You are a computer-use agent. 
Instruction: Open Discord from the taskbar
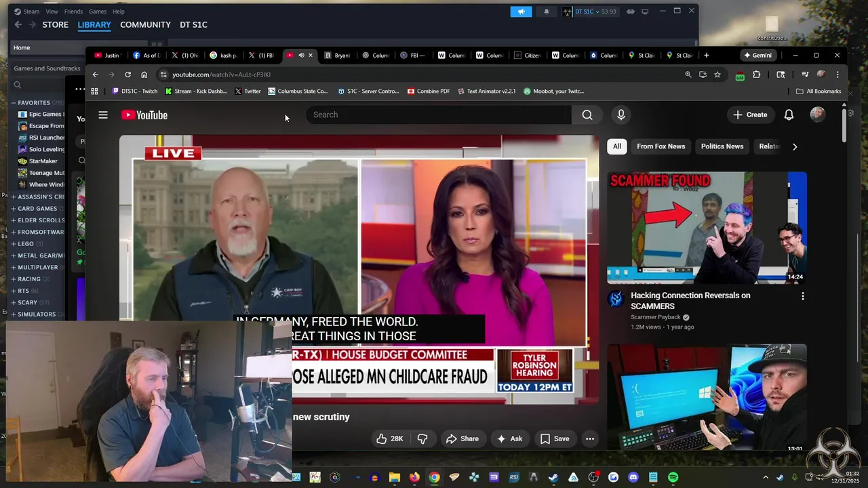pos(633,477)
